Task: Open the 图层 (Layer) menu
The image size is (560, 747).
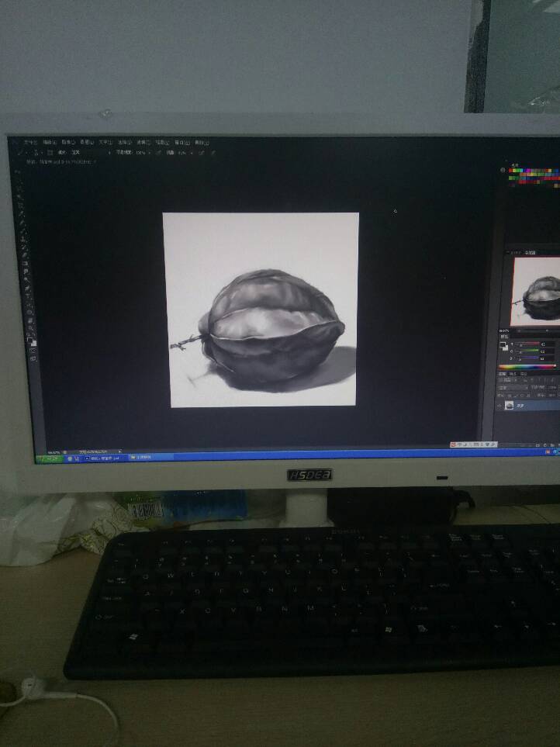Action: point(87,142)
